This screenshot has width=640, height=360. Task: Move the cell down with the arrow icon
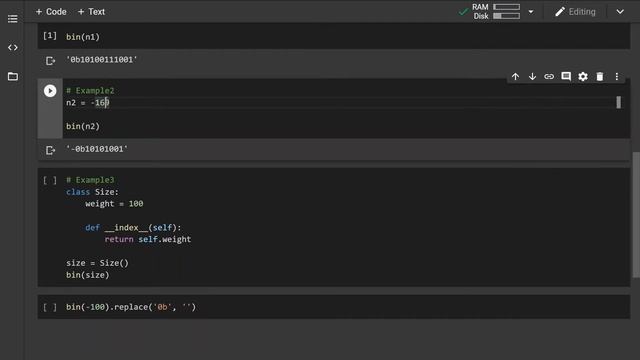point(532,76)
